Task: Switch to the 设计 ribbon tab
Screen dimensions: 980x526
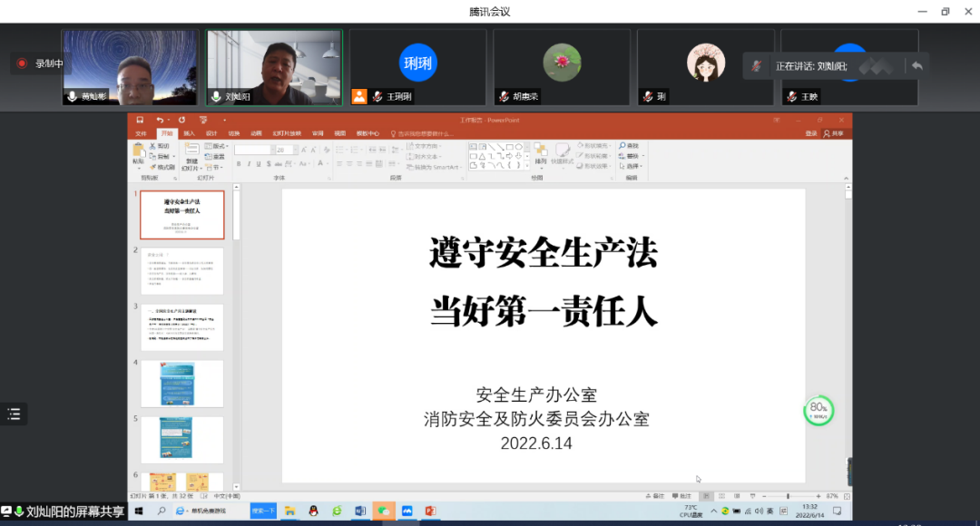Action: point(211,133)
